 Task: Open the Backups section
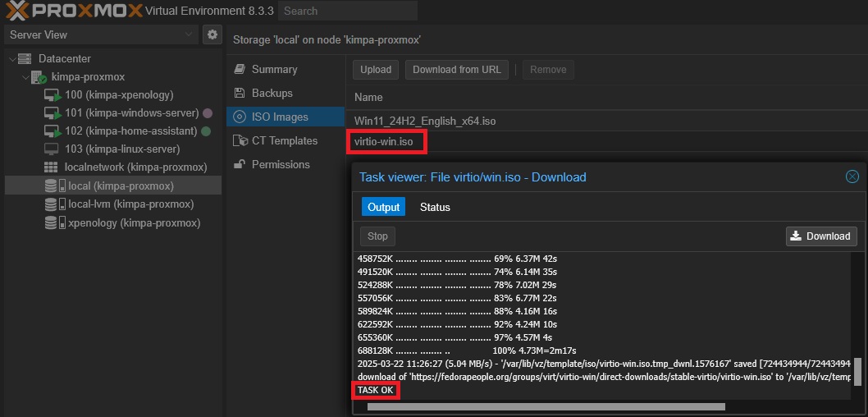(x=272, y=93)
